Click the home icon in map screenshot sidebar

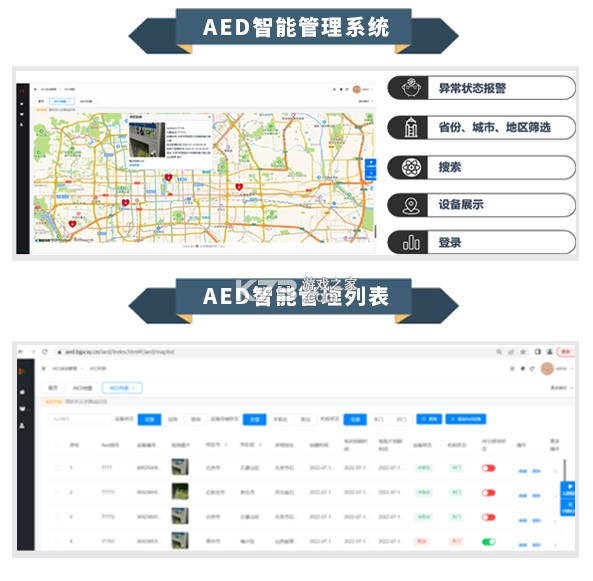pos(22,104)
